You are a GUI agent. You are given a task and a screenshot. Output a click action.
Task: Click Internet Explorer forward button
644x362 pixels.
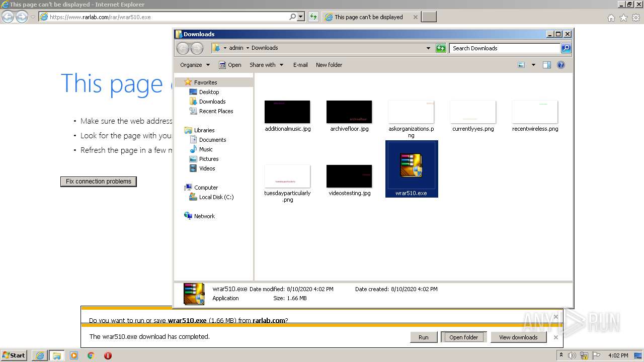coord(22,17)
